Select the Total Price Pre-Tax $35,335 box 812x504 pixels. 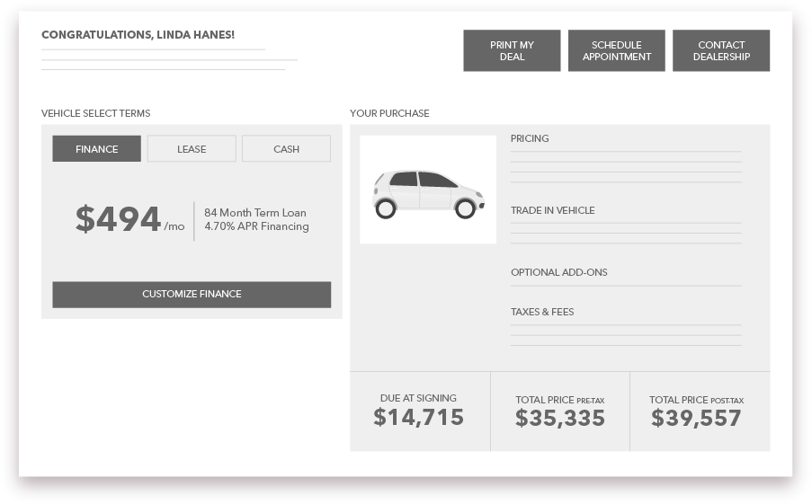pyautogui.click(x=559, y=411)
